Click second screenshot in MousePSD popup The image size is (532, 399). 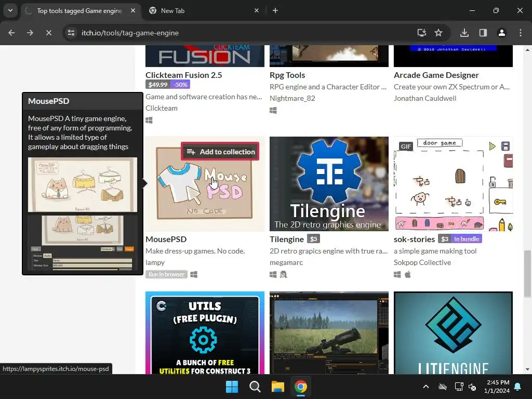click(x=83, y=243)
